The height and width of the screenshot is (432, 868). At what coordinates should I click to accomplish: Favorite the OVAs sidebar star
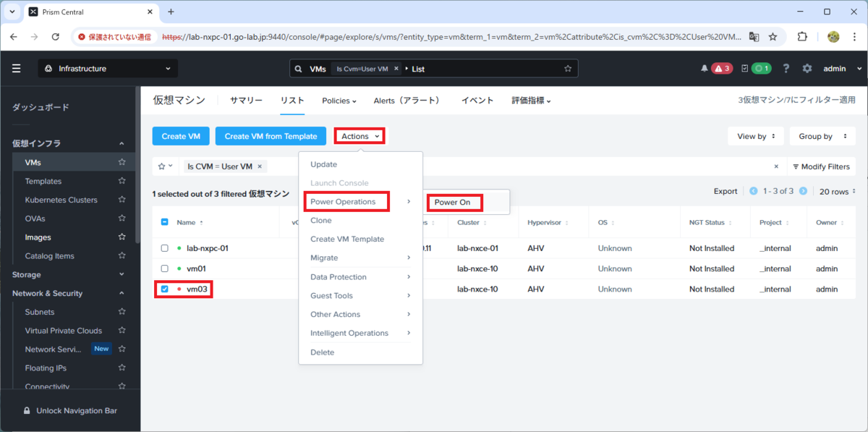click(x=122, y=219)
